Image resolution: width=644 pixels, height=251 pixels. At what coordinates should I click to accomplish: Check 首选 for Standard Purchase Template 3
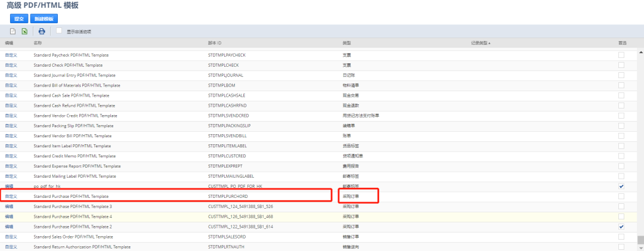point(621,206)
